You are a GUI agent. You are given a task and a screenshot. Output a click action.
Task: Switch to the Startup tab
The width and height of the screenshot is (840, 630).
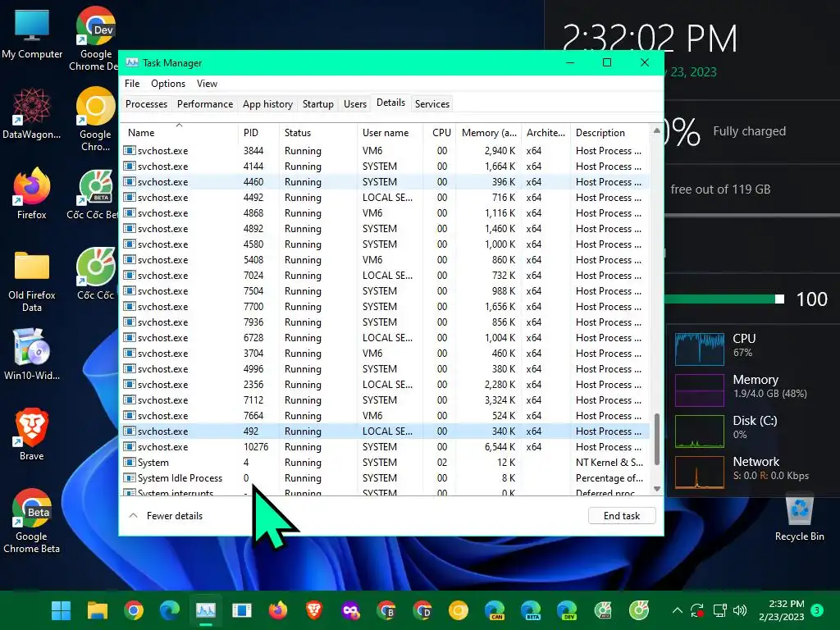click(318, 104)
